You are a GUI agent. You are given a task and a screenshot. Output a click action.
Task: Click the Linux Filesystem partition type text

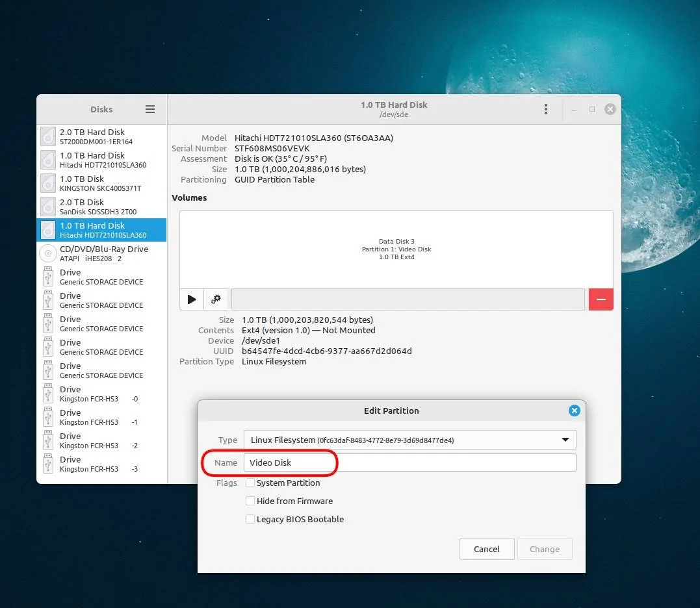pyautogui.click(x=274, y=362)
